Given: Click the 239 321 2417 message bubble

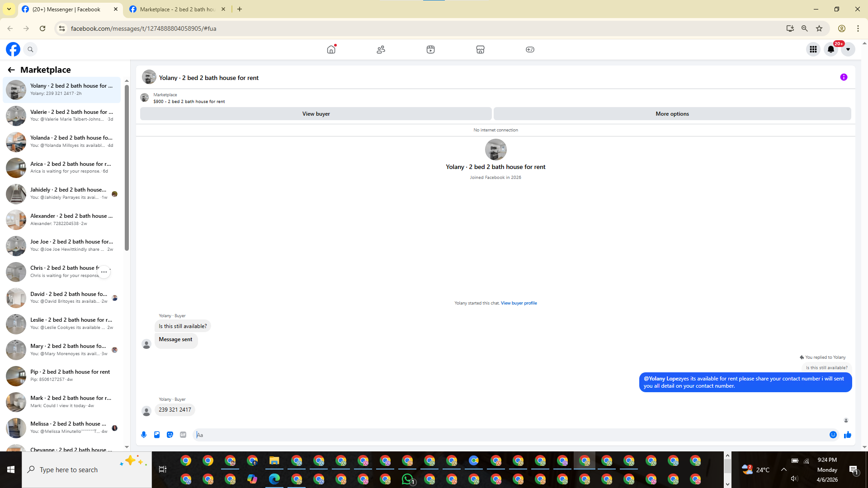Looking at the screenshot, I should click(175, 410).
